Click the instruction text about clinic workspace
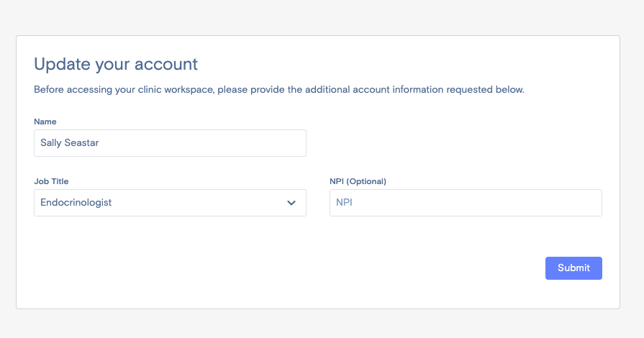The width and height of the screenshot is (644, 338). tap(279, 89)
